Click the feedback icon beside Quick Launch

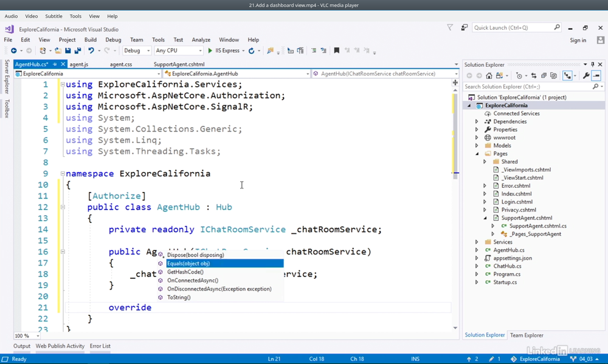pyautogui.click(x=464, y=27)
